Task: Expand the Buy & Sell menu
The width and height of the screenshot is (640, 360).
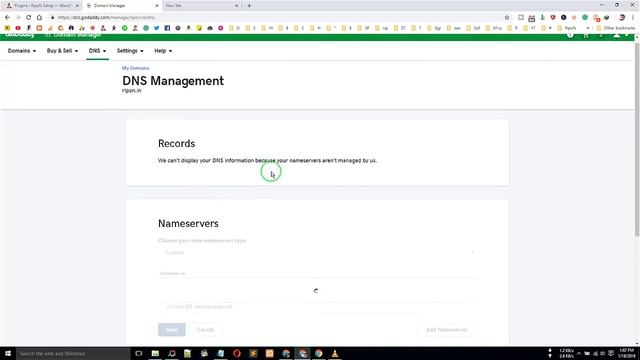Action: coord(62,51)
